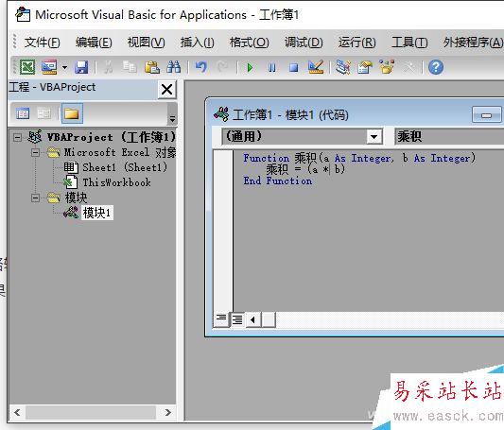Undo last action with blue arrow
Viewport: 504px width, 430px height.
click(201, 67)
